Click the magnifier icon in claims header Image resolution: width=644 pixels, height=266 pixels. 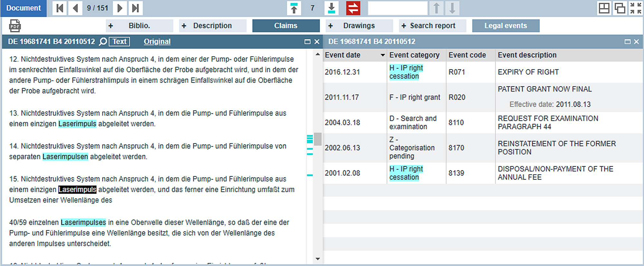[103, 42]
